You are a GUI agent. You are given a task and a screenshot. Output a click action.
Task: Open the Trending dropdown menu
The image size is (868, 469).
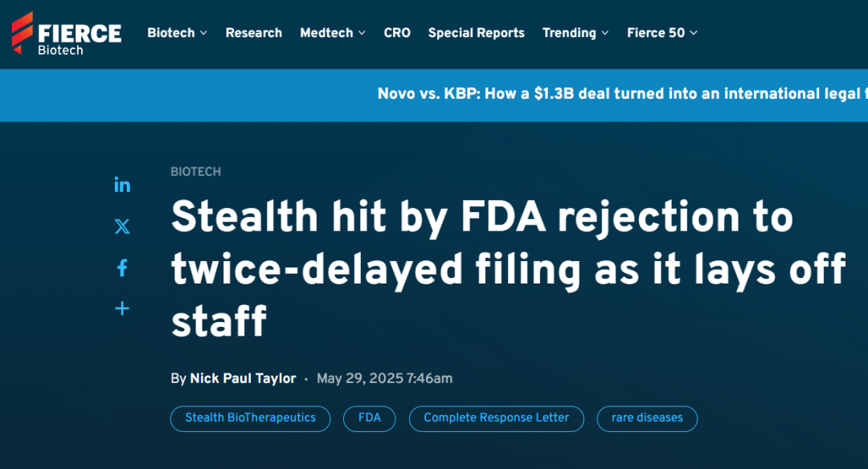(x=575, y=33)
